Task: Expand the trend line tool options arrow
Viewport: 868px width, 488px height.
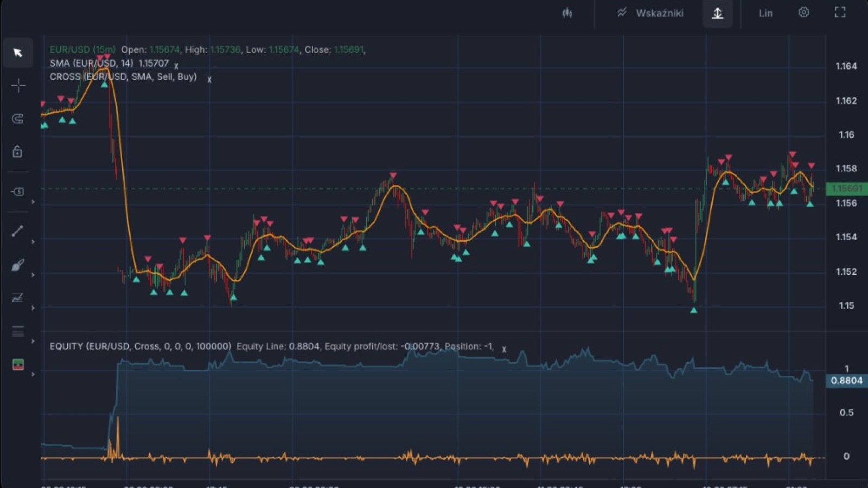Action: [33, 241]
